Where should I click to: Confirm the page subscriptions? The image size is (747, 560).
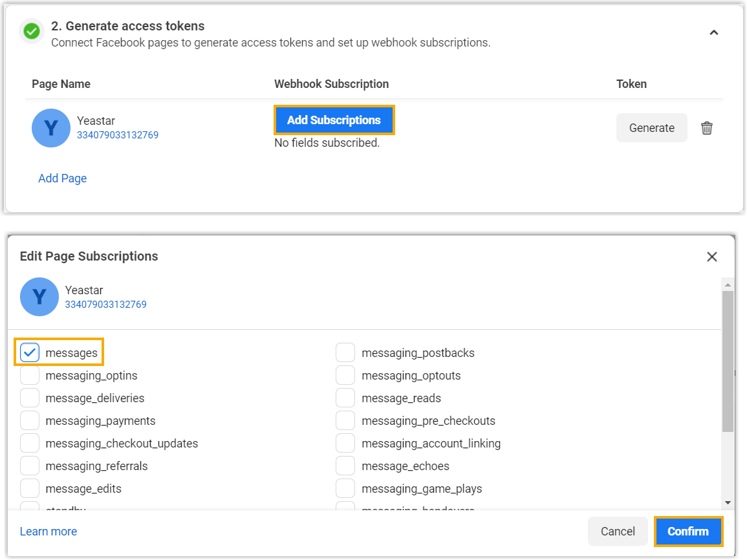pos(687,532)
